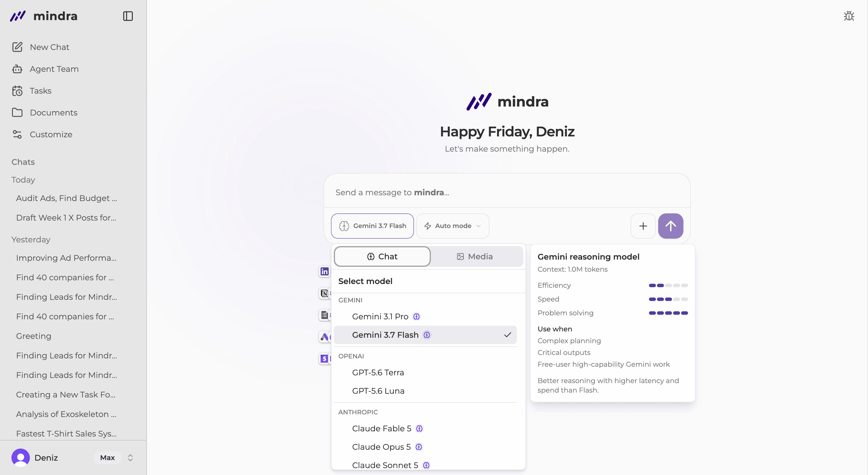Click the brain icon beside Gemini 3.1 Pro

416,316
